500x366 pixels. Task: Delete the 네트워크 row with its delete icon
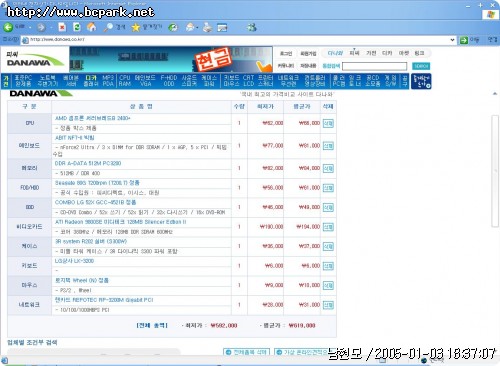coord(328,305)
